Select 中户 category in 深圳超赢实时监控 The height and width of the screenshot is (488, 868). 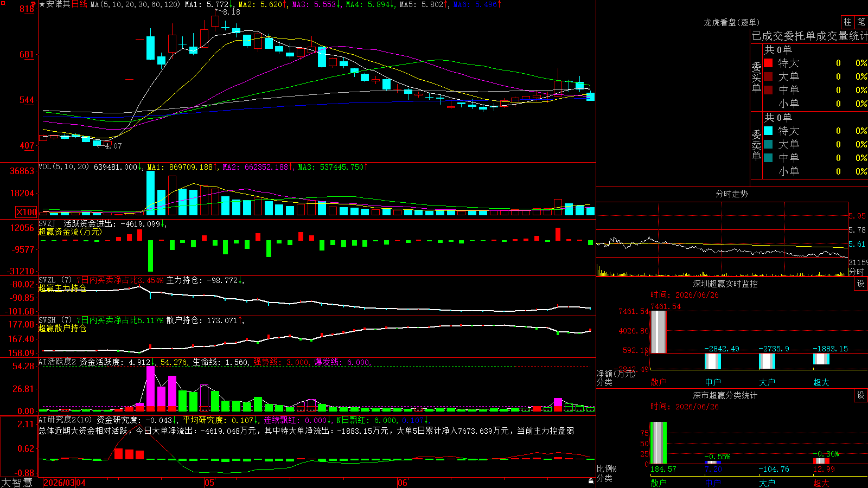point(713,382)
